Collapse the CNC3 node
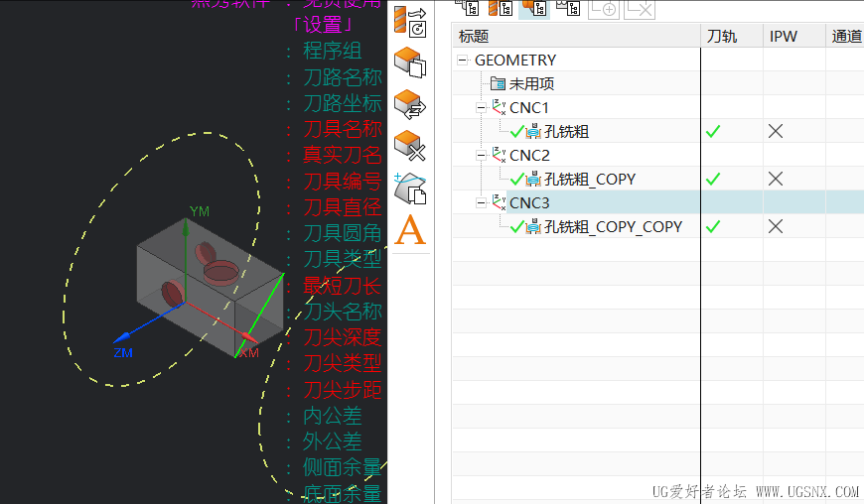This screenshot has height=504, width=864. [482, 203]
